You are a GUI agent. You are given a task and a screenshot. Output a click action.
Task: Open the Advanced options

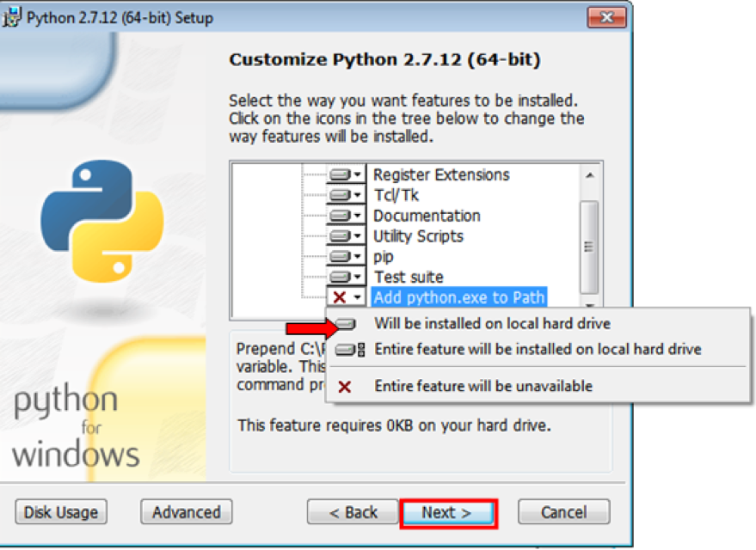pyautogui.click(x=186, y=512)
